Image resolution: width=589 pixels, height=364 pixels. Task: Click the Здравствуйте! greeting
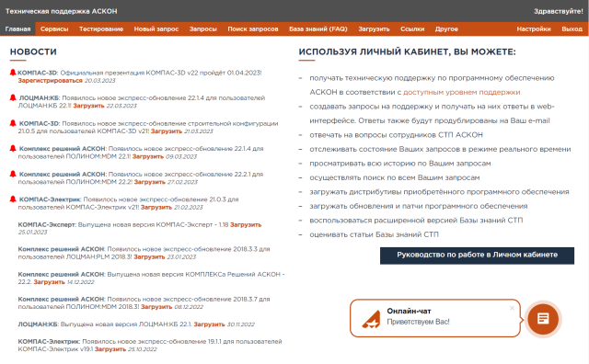[559, 11]
